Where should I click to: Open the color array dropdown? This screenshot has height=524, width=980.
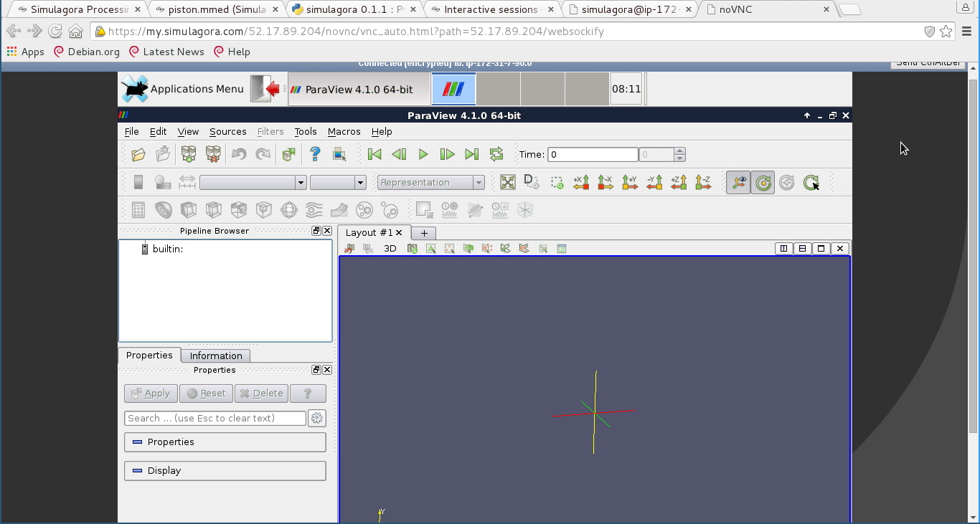(x=253, y=183)
